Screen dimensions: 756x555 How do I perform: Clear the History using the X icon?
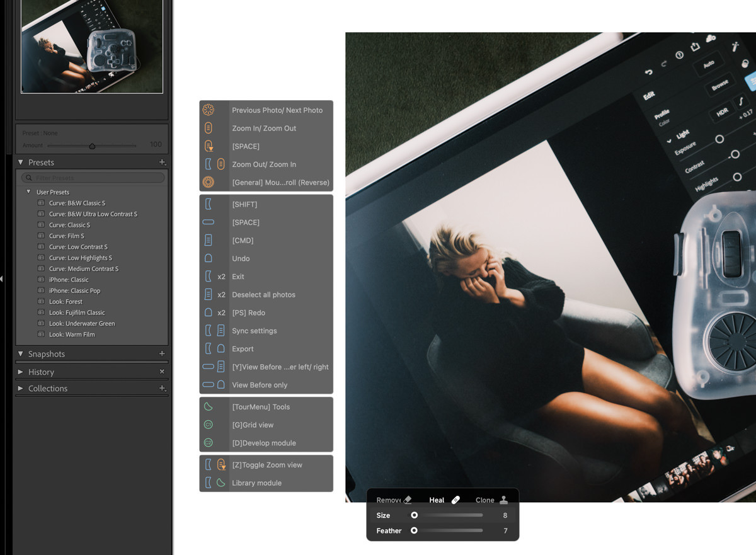click(x=162, y=372)
